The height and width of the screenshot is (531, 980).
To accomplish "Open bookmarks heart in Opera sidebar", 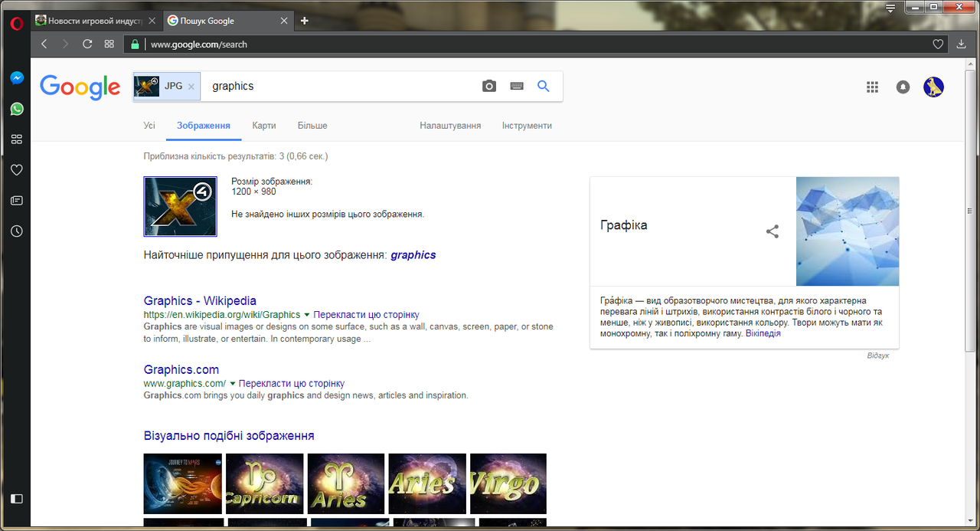I will [16, 170].
